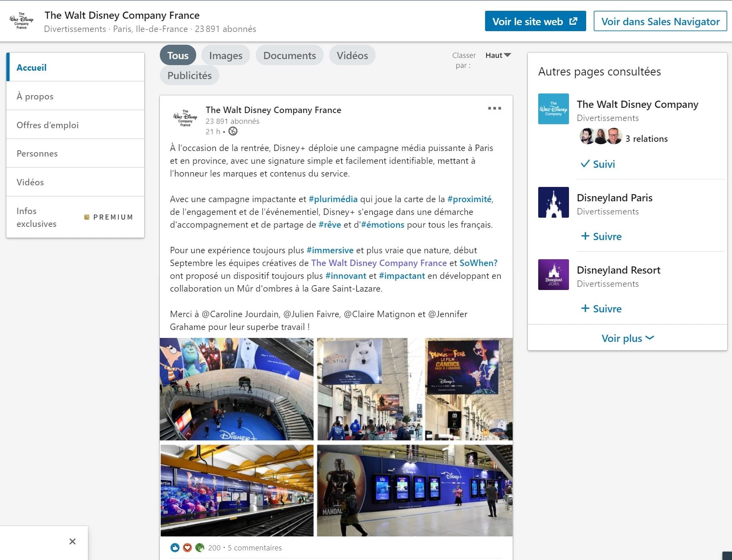
Task: Select the Documents filter tab
Action: click(x=290, y=55)
